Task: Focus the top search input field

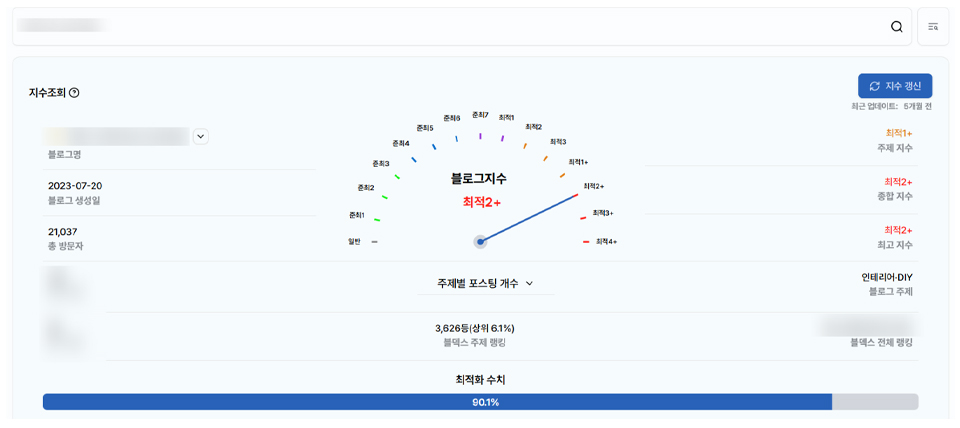Action: click(450, 27)
